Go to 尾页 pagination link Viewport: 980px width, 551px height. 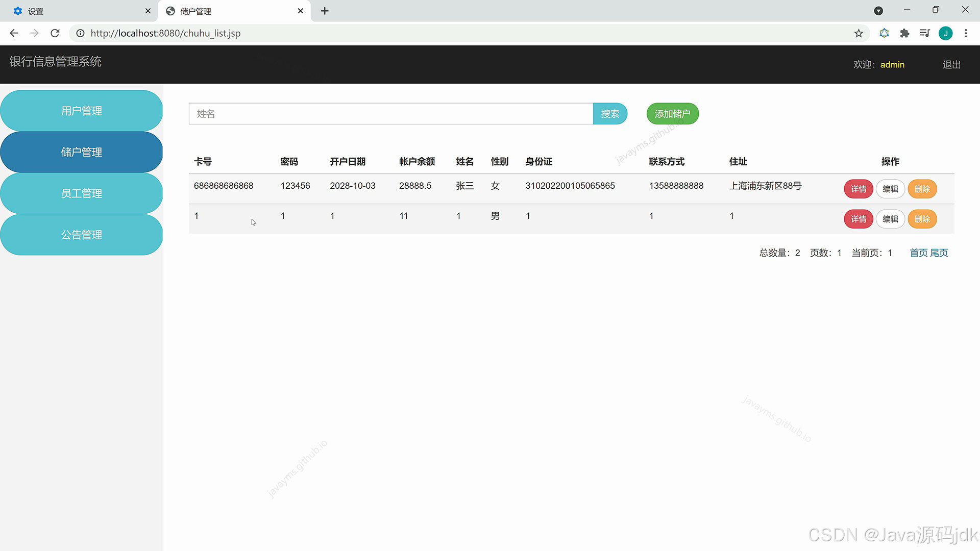pos(939,253)
